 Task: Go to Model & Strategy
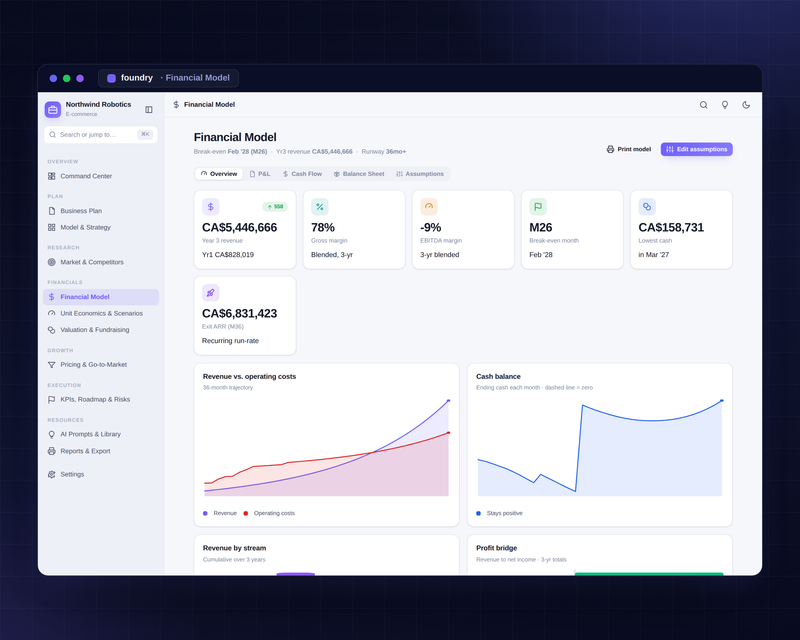point(101,227)
